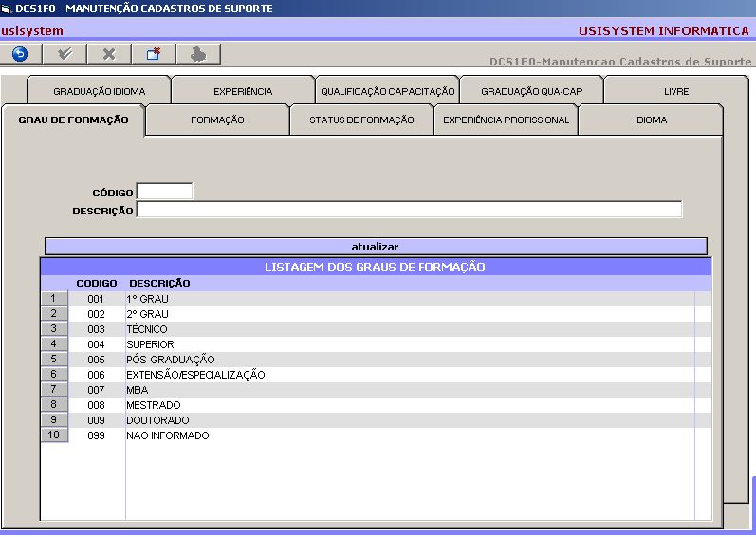
Task: Select row button 1 for 1º GRAU
Action: (x=54, y=299)
